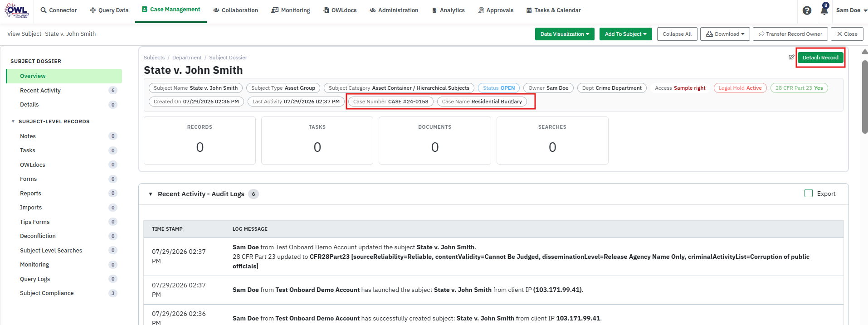Click Transfer Record Owner button
This screenshot has height=325, width=868.
790,34
